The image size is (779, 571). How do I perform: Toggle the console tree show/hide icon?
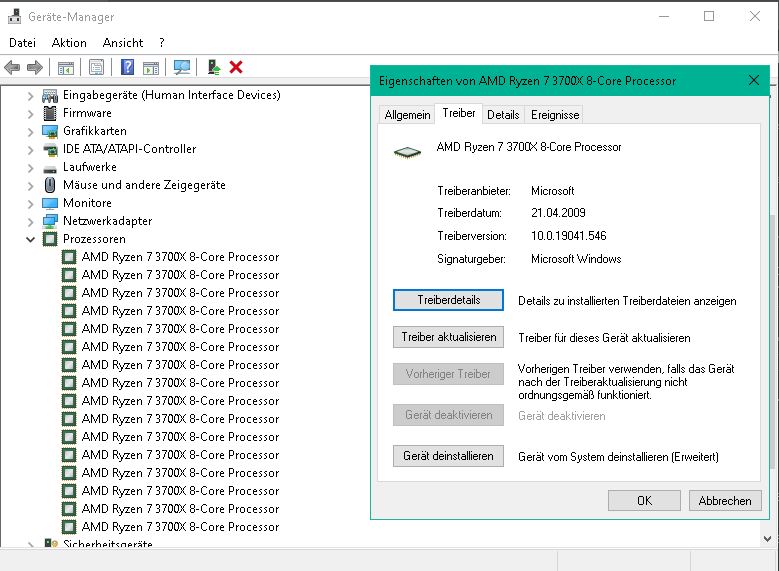pyautogui.click(x=66, y=68)
